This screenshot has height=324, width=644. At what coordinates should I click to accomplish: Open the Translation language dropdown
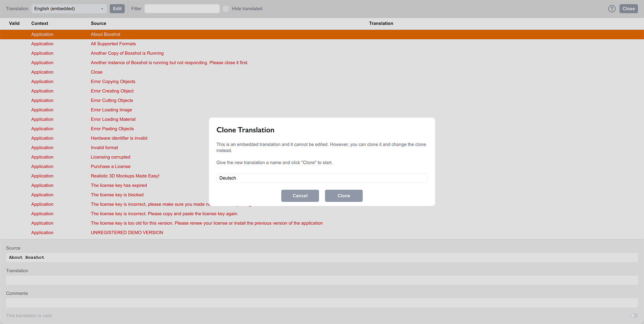[x=69, y=9]
